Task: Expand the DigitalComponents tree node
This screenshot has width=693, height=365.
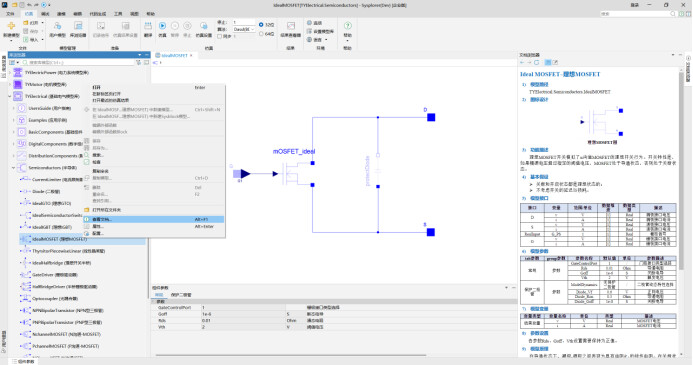Action: pyautogui.click(x=14, y=144)
